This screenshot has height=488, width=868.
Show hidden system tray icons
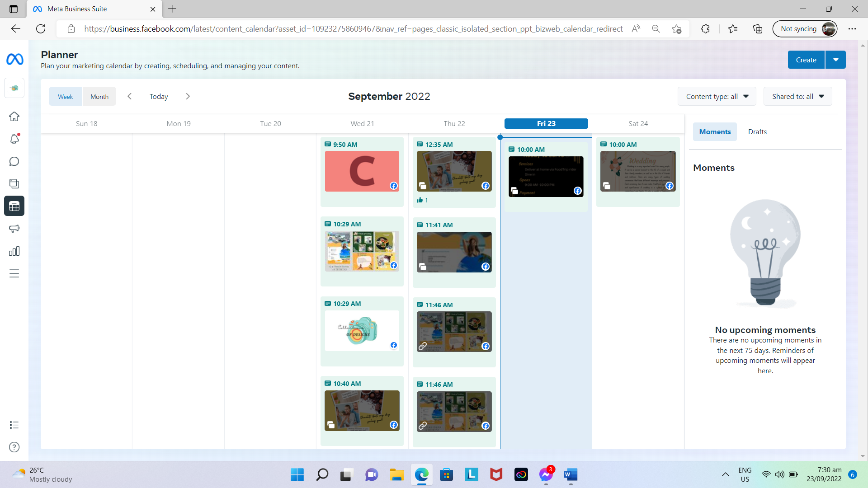point(725,474)
